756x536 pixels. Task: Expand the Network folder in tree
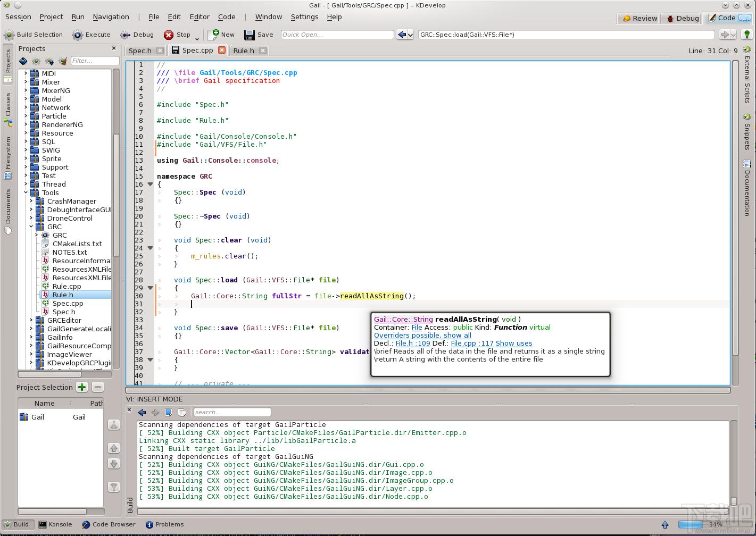point(26,107)
